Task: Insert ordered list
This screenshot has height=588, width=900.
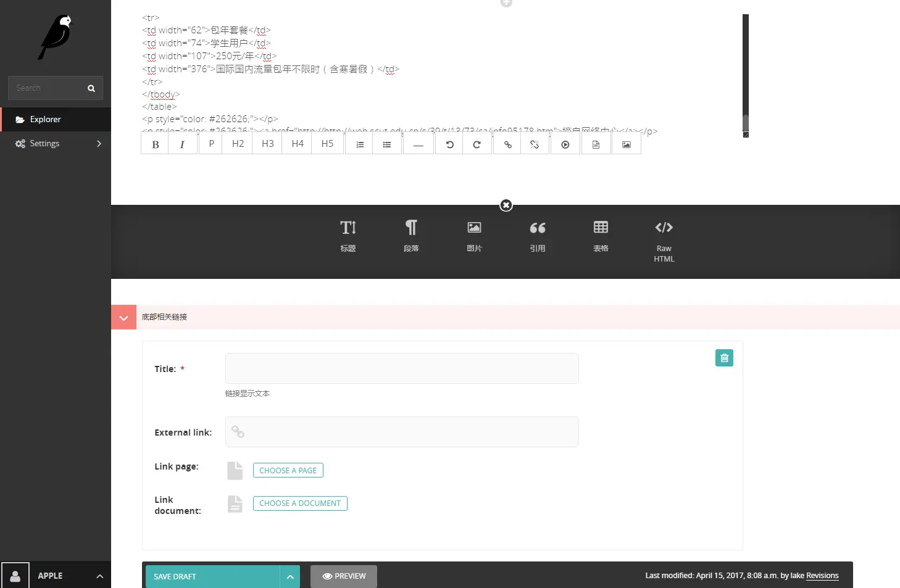Action: 360,144
